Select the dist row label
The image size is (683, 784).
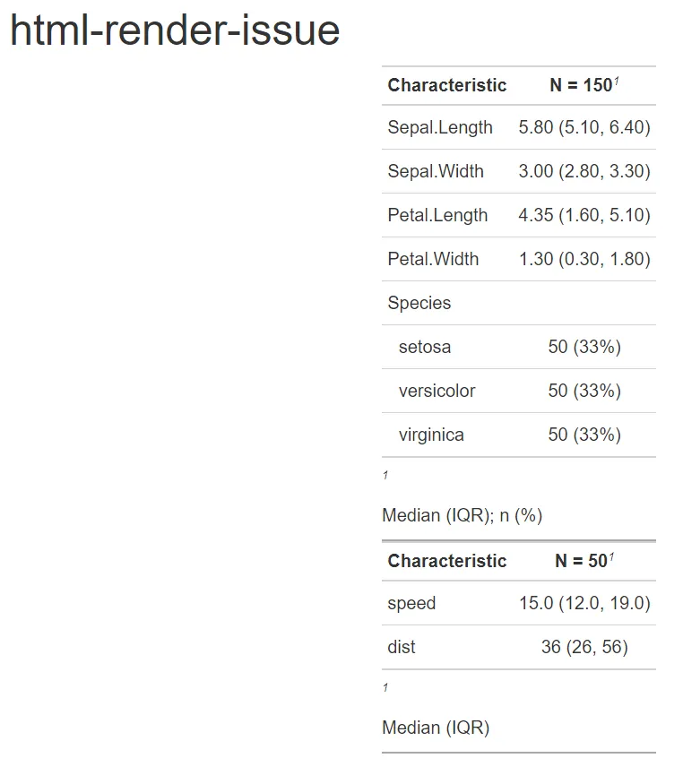[x=402, y=647]
